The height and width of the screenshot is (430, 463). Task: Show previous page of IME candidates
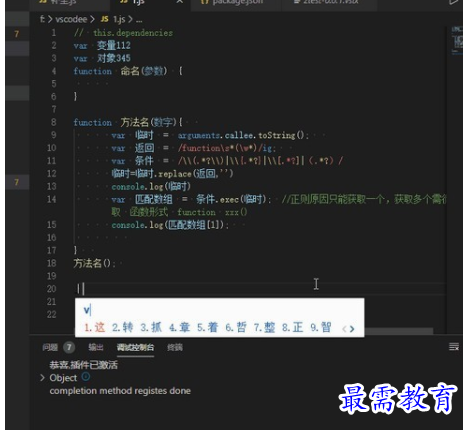click(344, 329)
